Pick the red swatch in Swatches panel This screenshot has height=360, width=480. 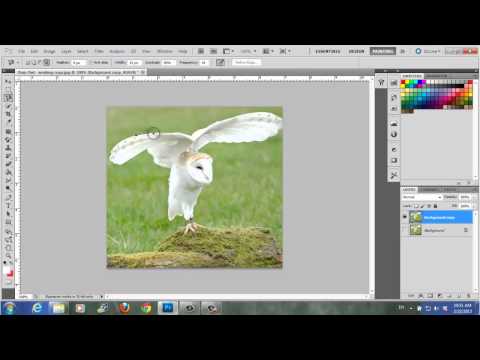(403, 82)
